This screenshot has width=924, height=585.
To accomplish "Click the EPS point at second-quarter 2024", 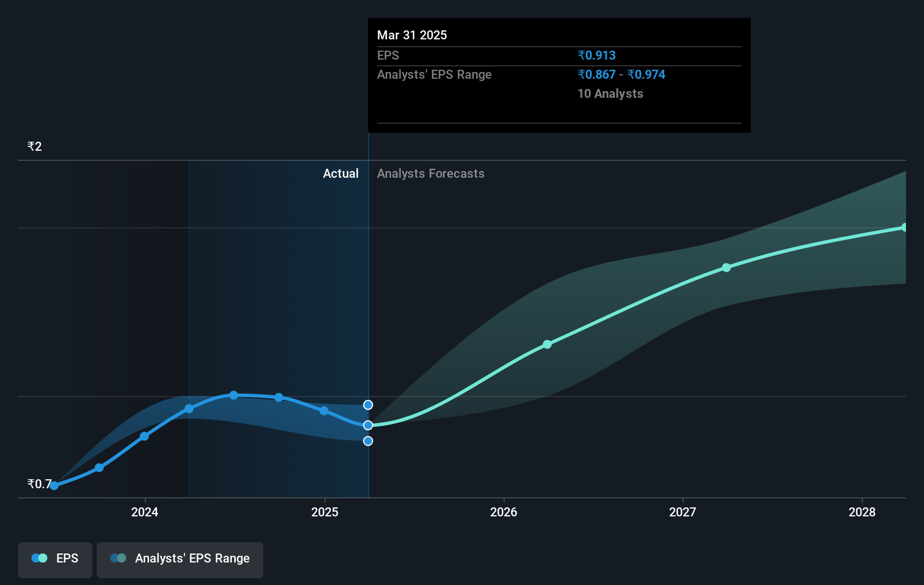I will [x=189, y=409].
